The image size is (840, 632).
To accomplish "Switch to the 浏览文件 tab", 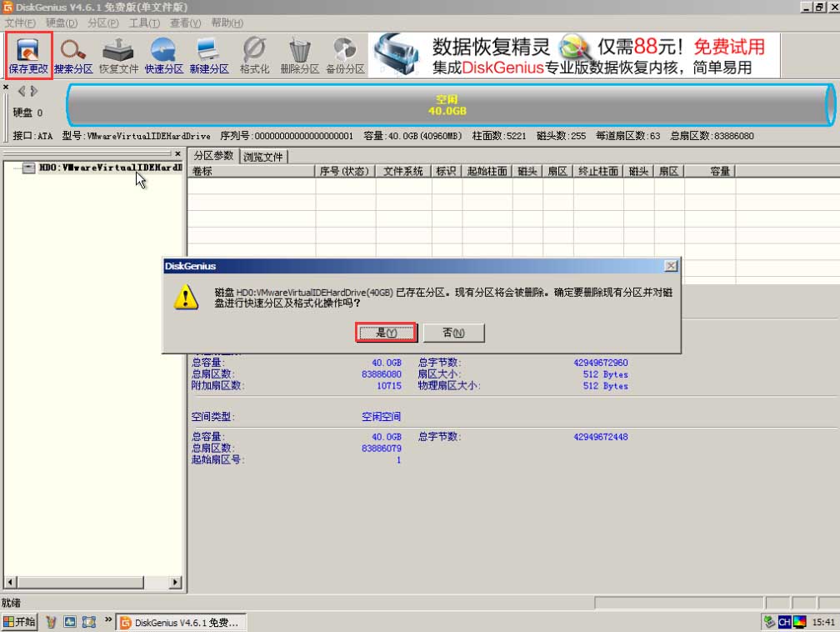I will click(262, 155).
